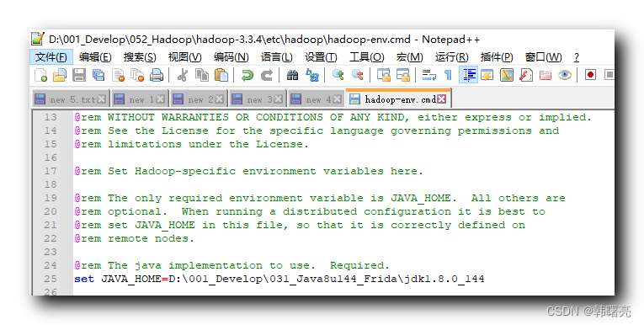This screenshot has width=644, height=325.
Task: Toggle synchronize vertical scrolling icon
Action: tap(384, 75)
